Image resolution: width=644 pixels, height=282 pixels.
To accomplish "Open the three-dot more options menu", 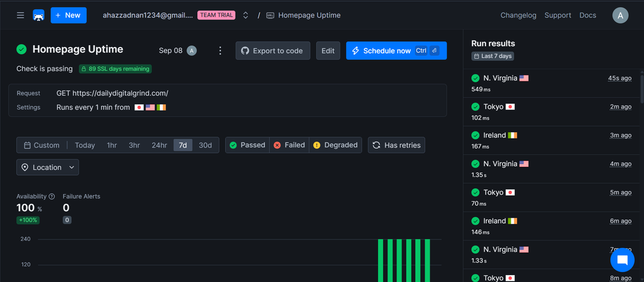I will (220, 50).
